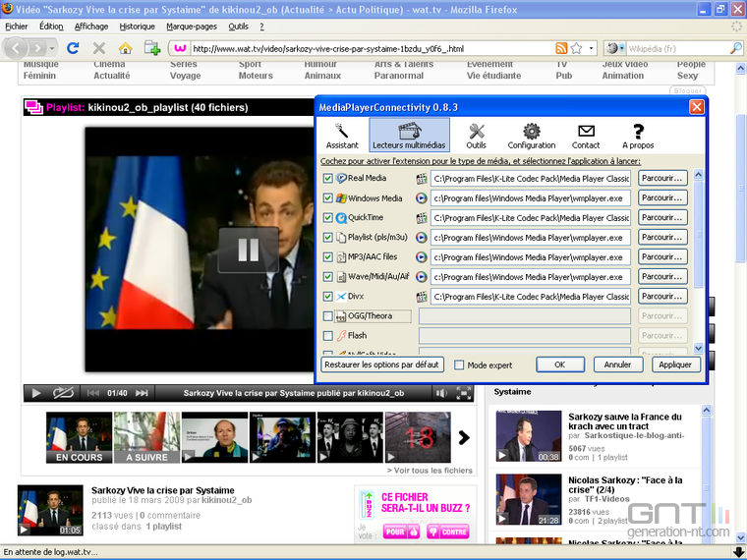Uncheck the Wave/Midi/Au/Aif checkbox

pyautogui.click(x=327, y=277)
